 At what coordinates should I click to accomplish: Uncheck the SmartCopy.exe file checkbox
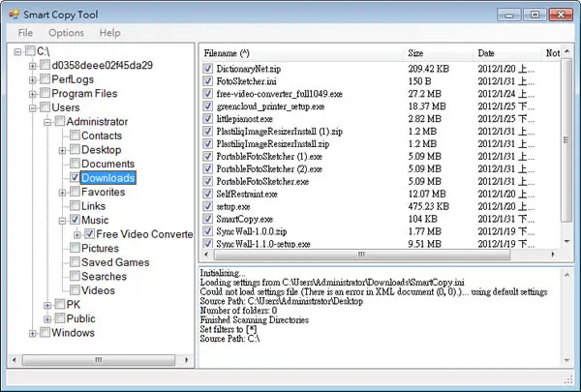click(207, 219)
